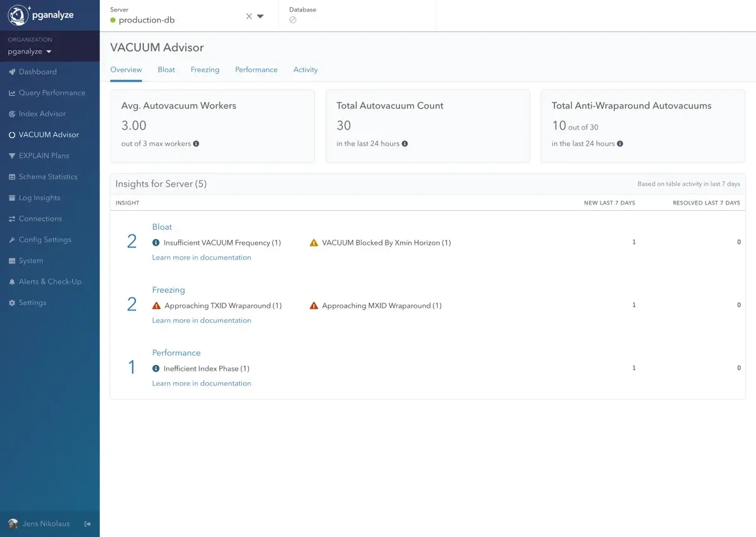
Task: Open the Freezing insight heading link
Action: (168, 290)
